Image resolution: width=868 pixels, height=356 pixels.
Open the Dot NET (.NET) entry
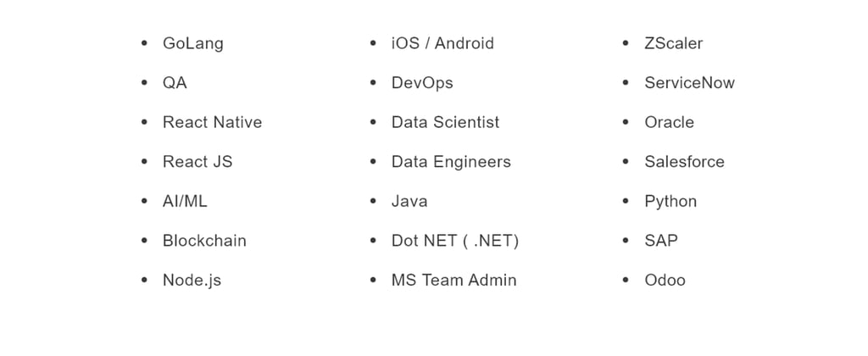[x=454, y=241]
